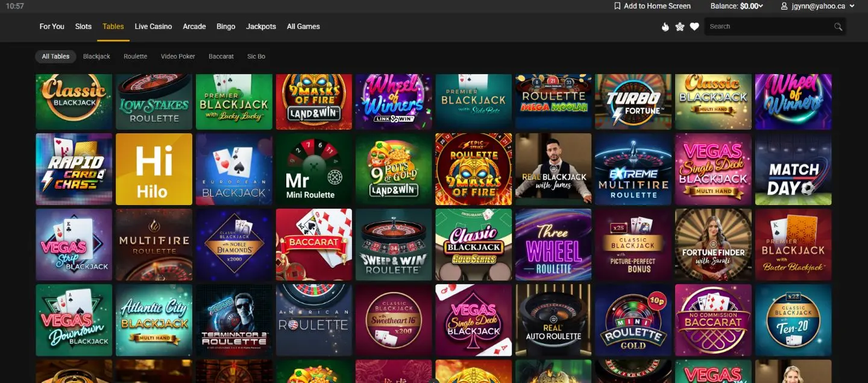Type in the Search field
Screen dimensions: 868x383
[769, 27]
